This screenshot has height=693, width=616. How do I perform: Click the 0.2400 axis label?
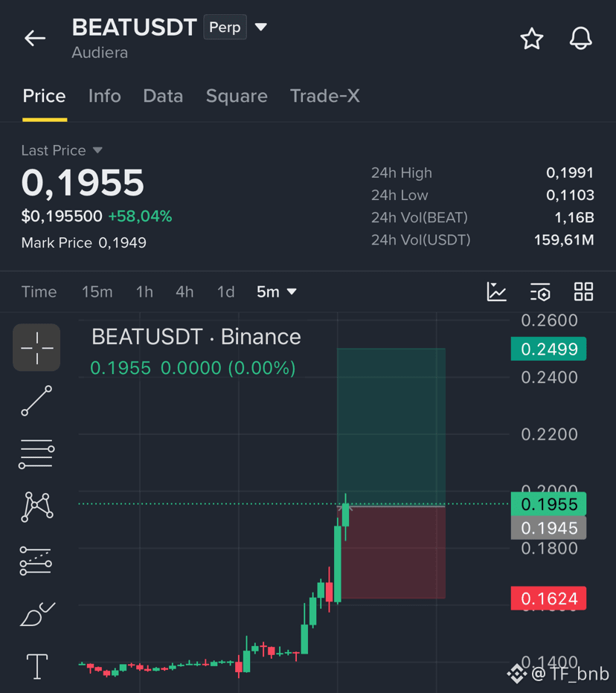pyautogui.click(x=549, y=377)
